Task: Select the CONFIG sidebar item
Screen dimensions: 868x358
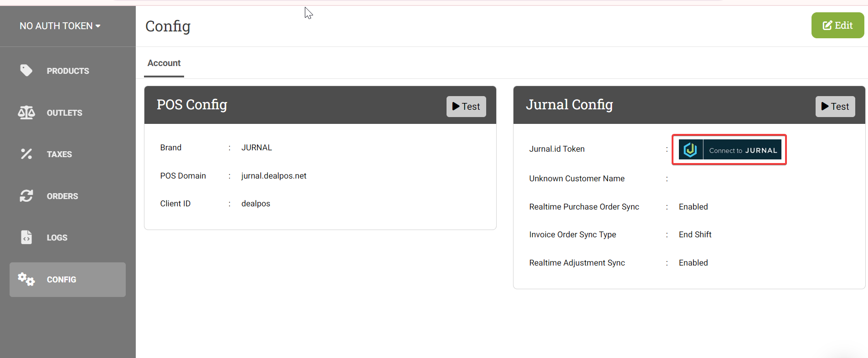Action: [x=67, y=279]
